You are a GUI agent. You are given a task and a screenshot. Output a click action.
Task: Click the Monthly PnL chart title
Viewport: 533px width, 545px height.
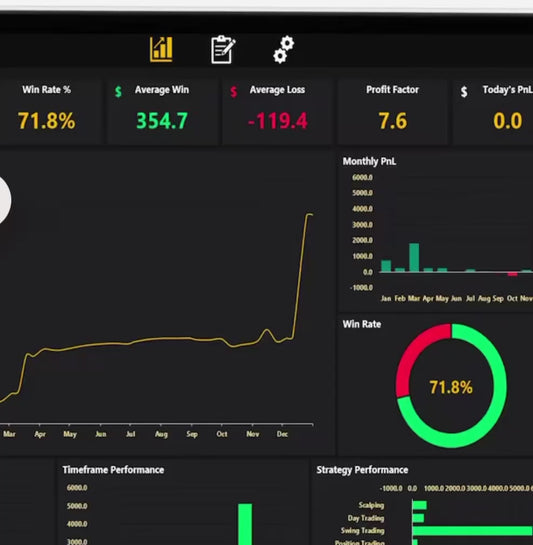coord(369,161)
